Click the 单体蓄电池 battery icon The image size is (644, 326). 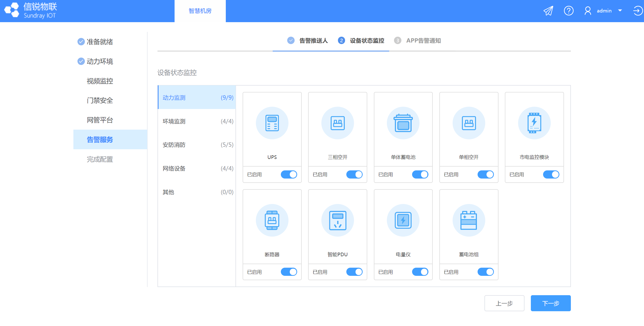(x=403, y=123)
